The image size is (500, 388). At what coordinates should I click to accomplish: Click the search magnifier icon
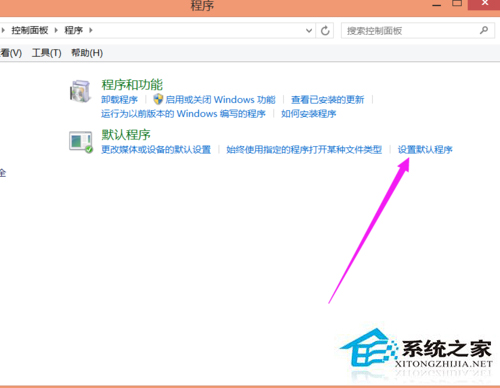pos(484,30)
